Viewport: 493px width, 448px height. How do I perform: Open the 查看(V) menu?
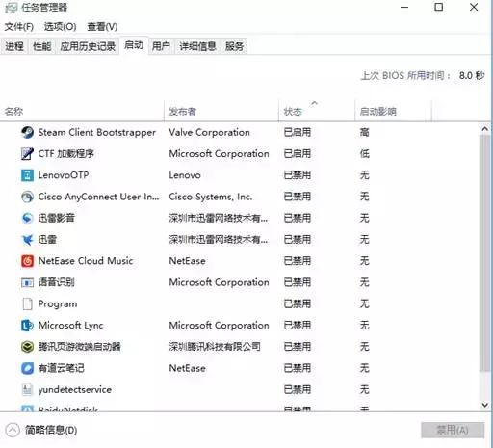point(102,27)
